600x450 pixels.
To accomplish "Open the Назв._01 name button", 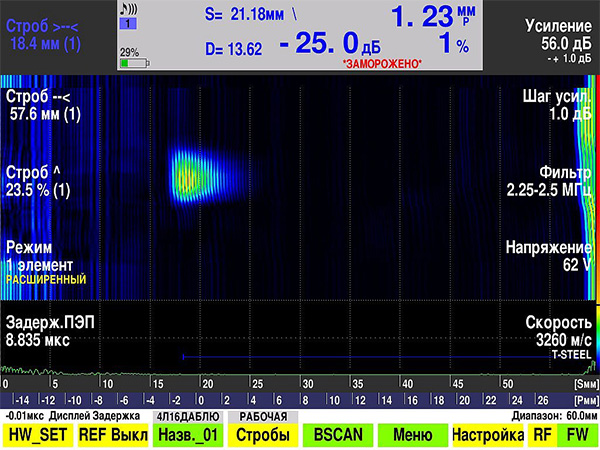I will (188, 435).
